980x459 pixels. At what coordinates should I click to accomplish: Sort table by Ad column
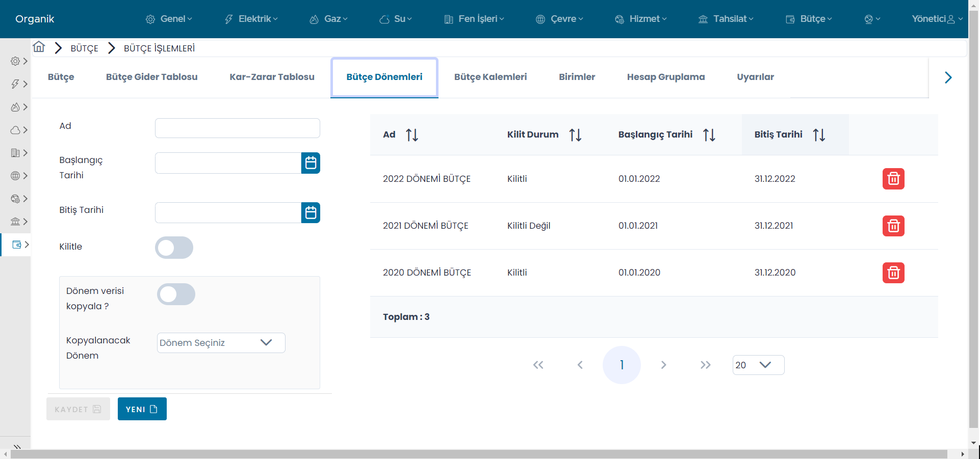click(411, 135)
